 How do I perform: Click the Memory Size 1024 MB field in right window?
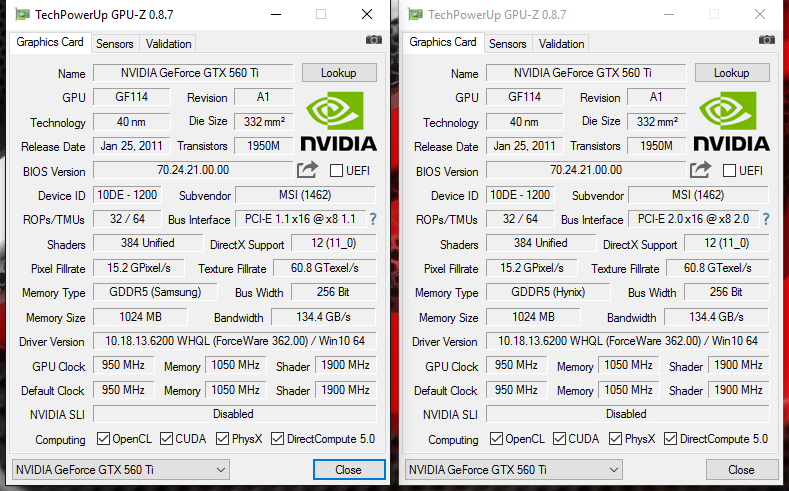coord(533,317)
